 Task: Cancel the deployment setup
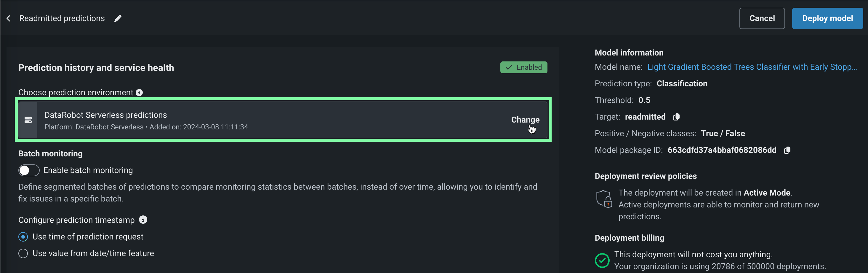762,18
